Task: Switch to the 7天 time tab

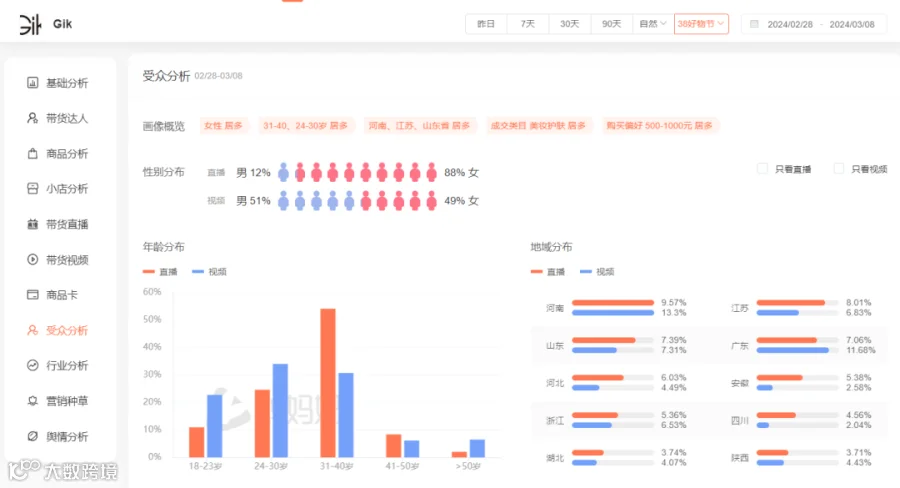Action: tap(527, 24)
